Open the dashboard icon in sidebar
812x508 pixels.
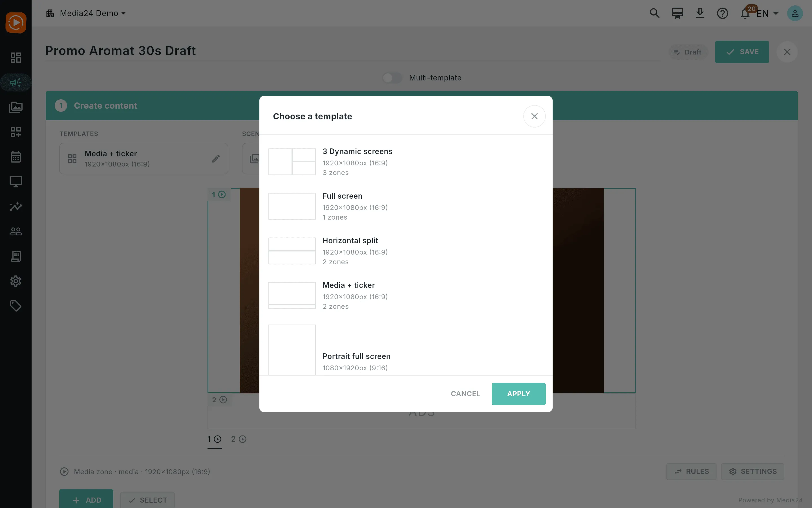tap(16, 58)
